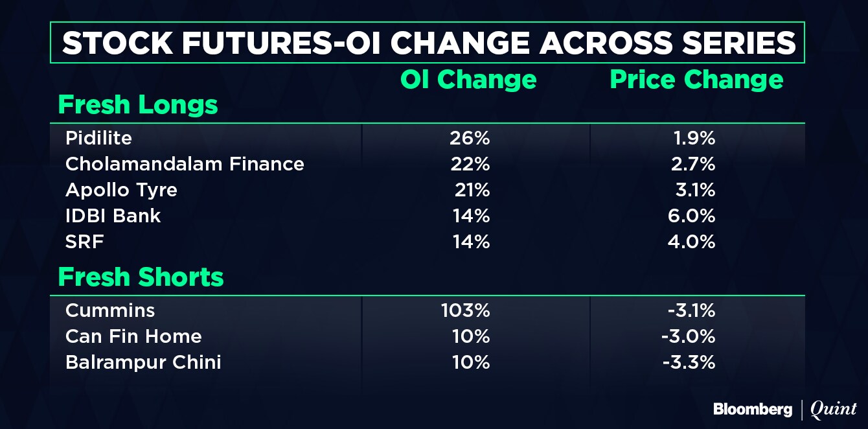
Task: Select the Can Fin Home row label
Action: click(133, 336)
